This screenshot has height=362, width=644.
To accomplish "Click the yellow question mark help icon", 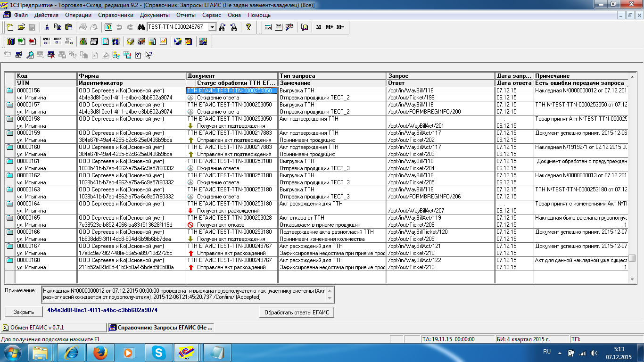I will [248, 27].
